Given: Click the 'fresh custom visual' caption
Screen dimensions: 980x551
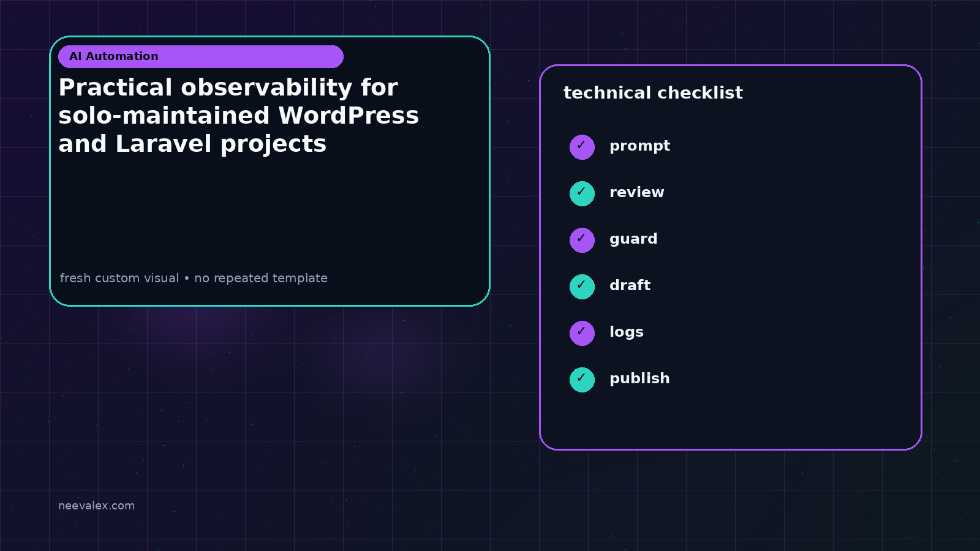Looking at the screenshot, I should (194, 278).
